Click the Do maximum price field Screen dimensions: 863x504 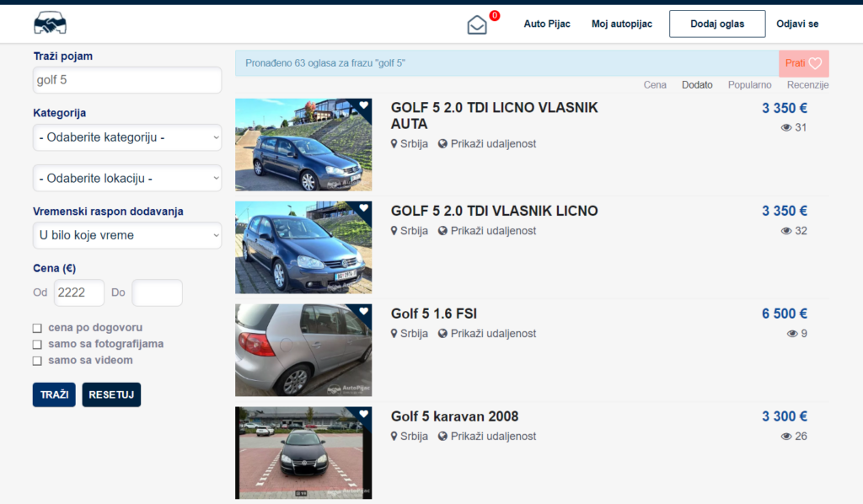[x=157, y=292]
